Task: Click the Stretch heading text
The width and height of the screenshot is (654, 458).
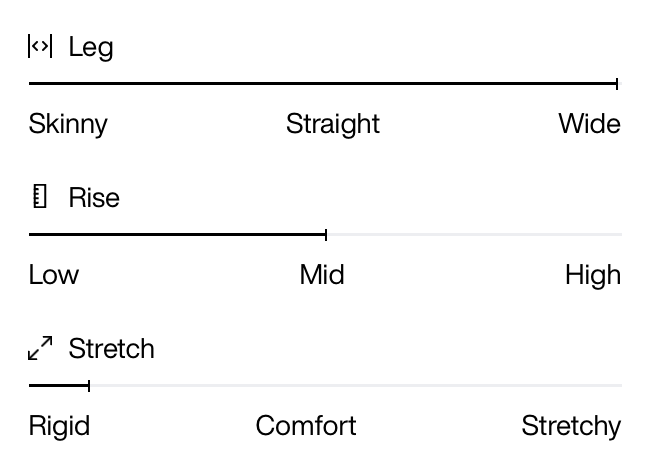Action: click(112, 348)
